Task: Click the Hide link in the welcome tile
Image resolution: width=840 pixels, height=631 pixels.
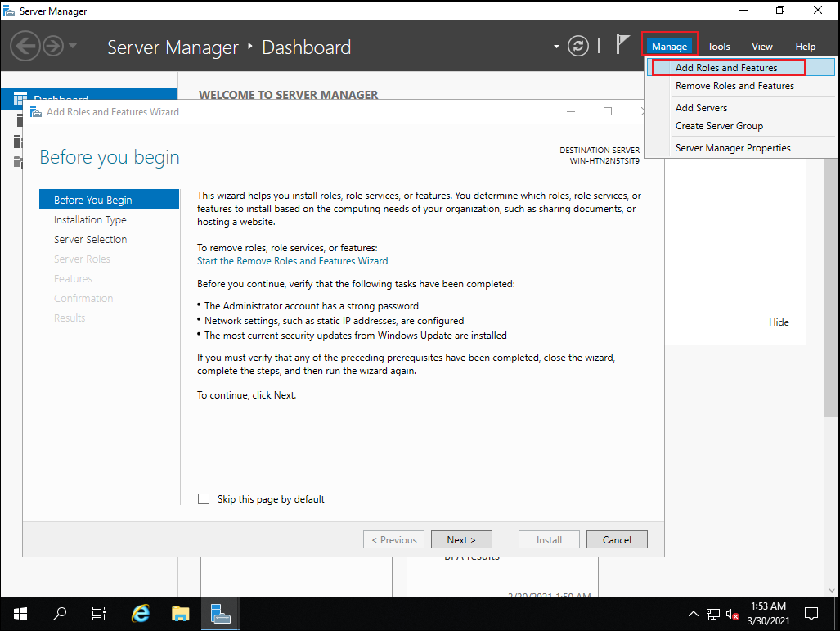Action: (x=779, y=322)
